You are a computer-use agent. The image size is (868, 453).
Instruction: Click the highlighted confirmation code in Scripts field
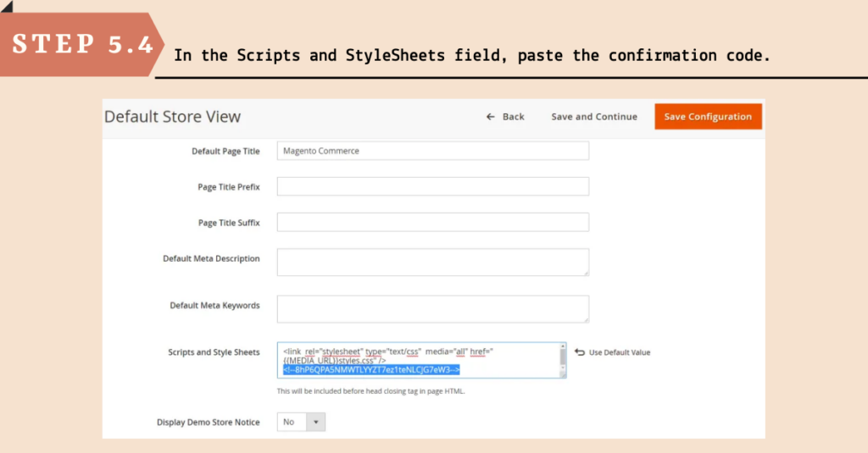point(371,369)
